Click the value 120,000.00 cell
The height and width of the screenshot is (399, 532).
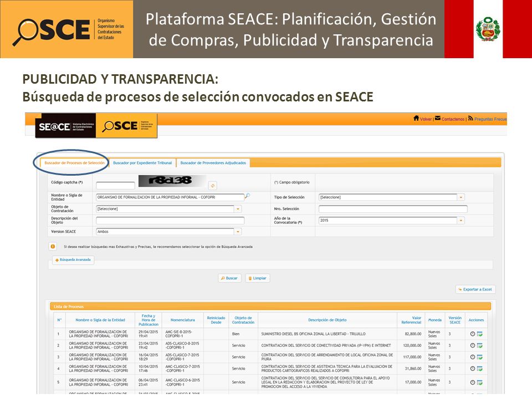412,345
